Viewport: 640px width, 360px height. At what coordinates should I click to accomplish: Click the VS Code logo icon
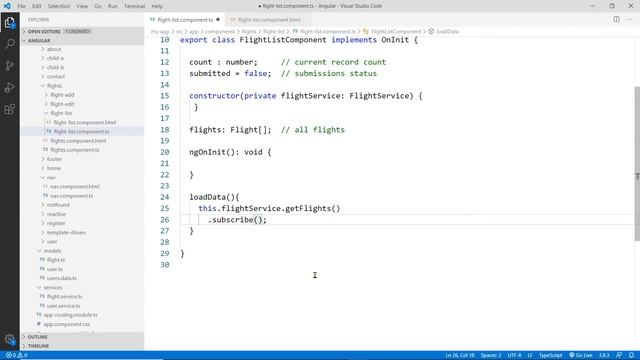pyautogui.click(x=7, y=6)
